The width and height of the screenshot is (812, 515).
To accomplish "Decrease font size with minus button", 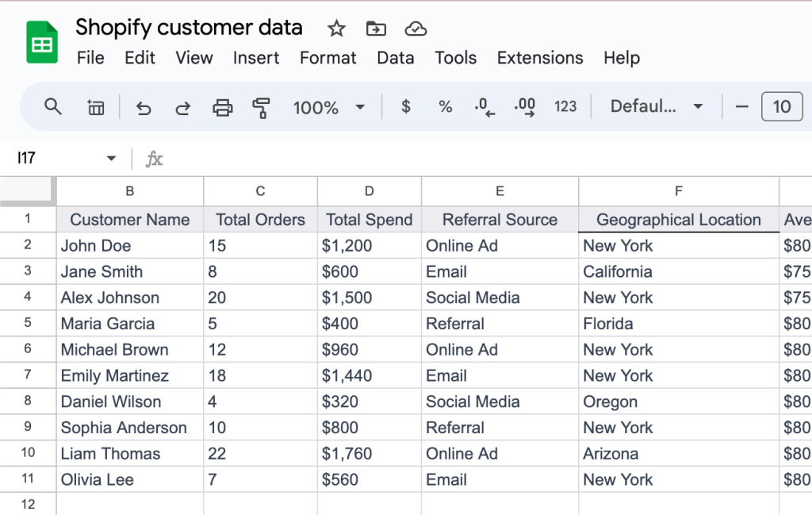I will [x=741, y=107].
